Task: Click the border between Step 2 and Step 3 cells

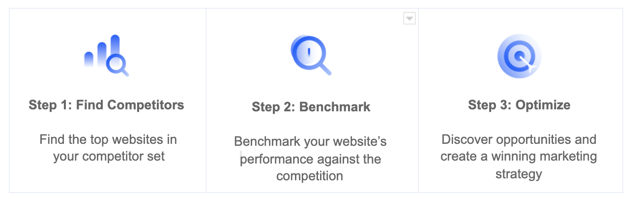Action: [418, 100]
